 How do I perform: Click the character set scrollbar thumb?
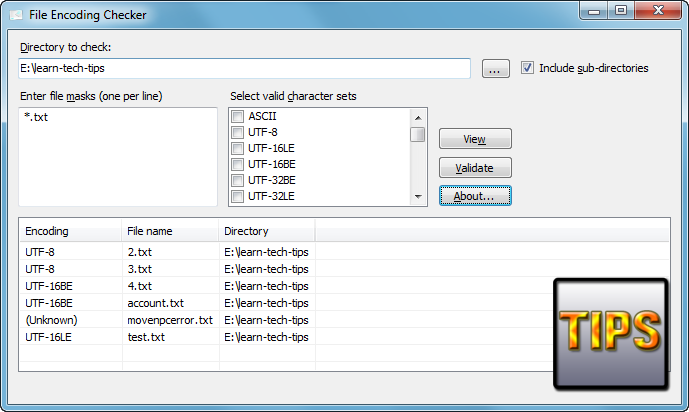pos(417,134)
